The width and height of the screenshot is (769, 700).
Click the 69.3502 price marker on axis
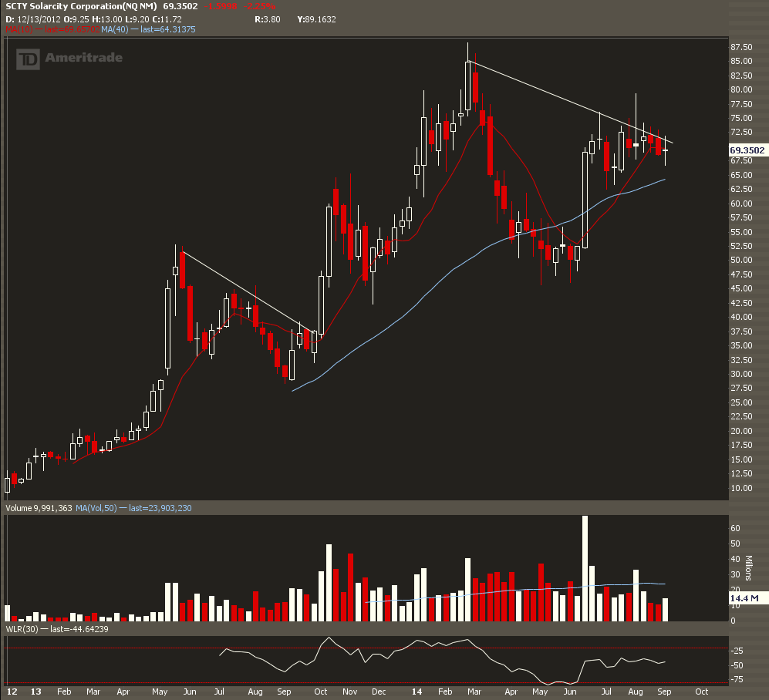point(747,150)
